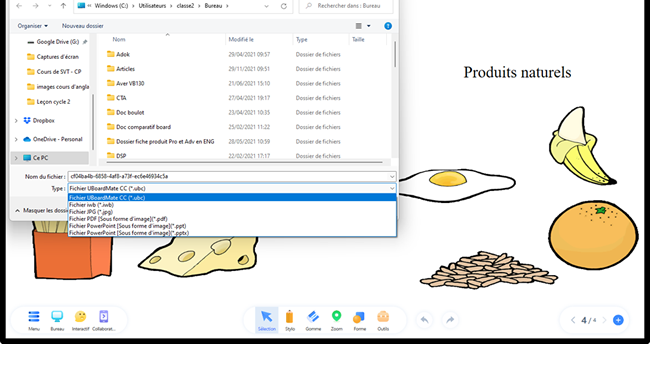This screenshot has height=371, width=650.
Task: Click the Nom du fichier input field
Action: coord(232,176)
